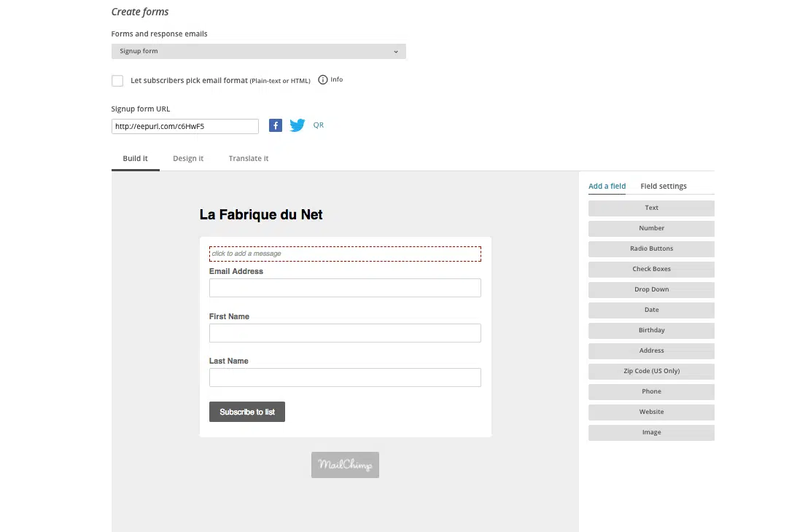Share signup form on Facebook

[x=275, y=125]
